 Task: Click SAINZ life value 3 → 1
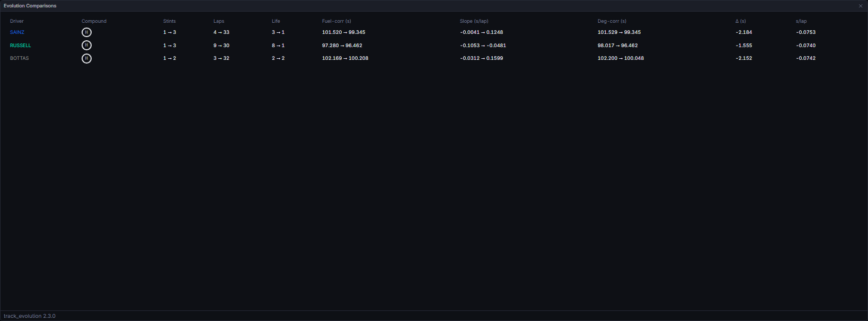278,32
